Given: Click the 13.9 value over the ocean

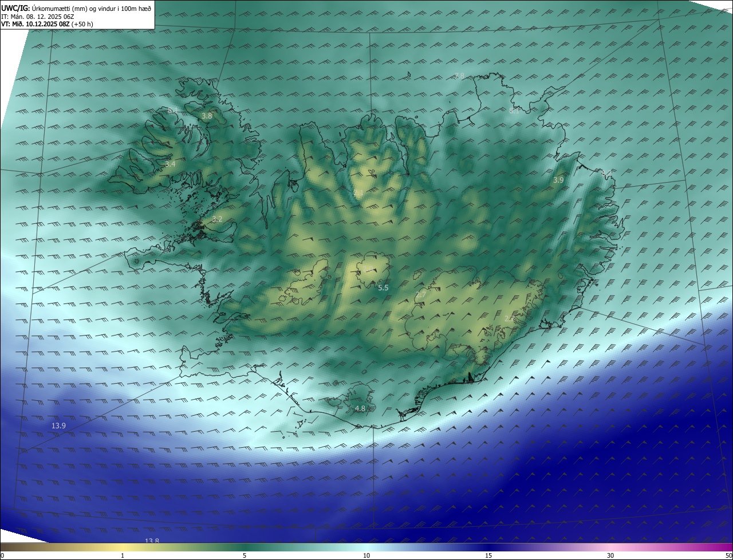Looking at the screenshot, I should click(x=58, y=425).
